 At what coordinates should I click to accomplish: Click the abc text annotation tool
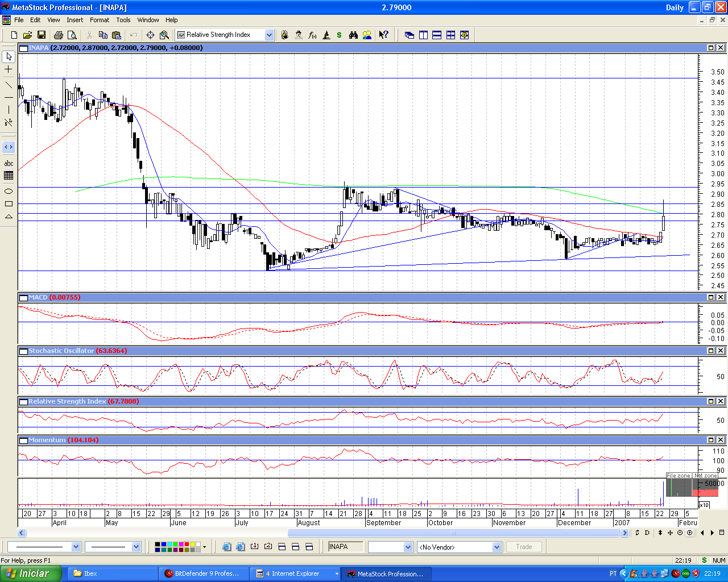(9, 164)
